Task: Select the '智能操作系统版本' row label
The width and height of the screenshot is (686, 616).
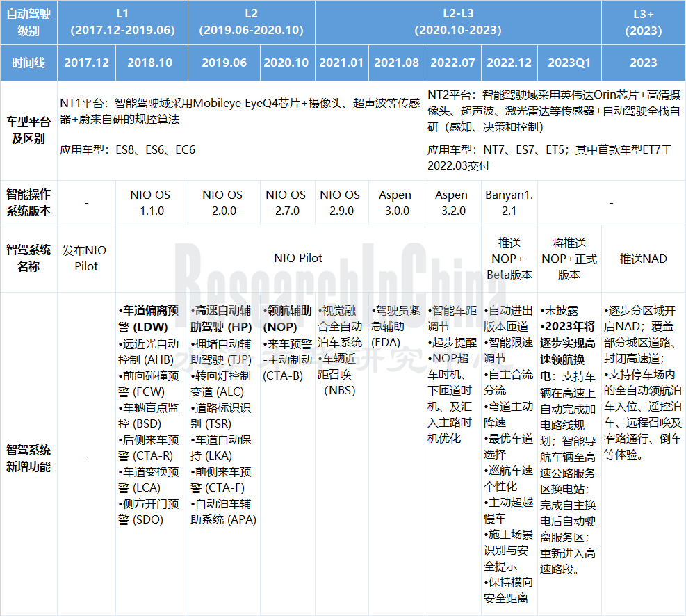Action: (28, 202)
